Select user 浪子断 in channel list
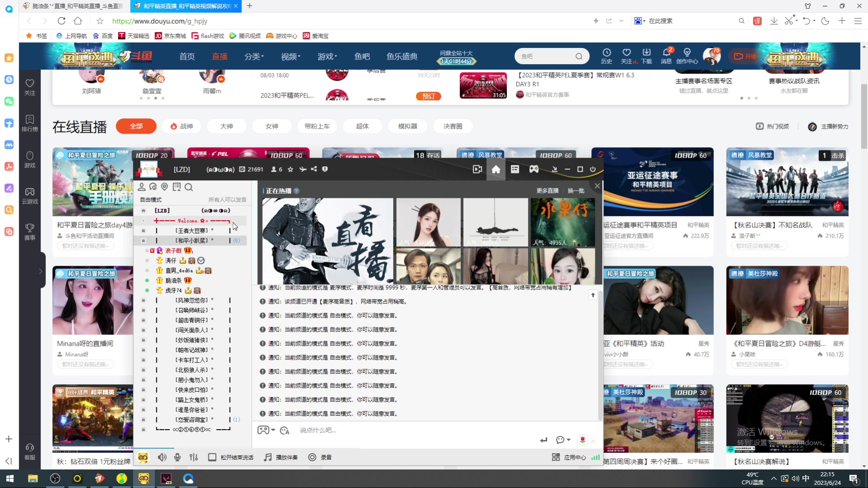 [x=174, y=250]
